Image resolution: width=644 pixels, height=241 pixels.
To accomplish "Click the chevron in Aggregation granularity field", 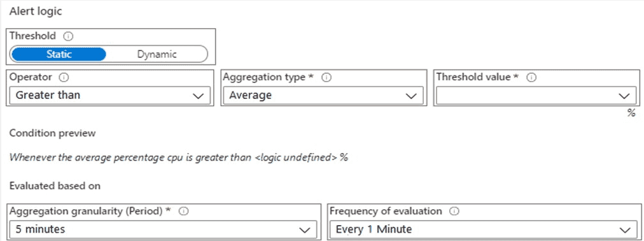I will [x=305, y=230].
